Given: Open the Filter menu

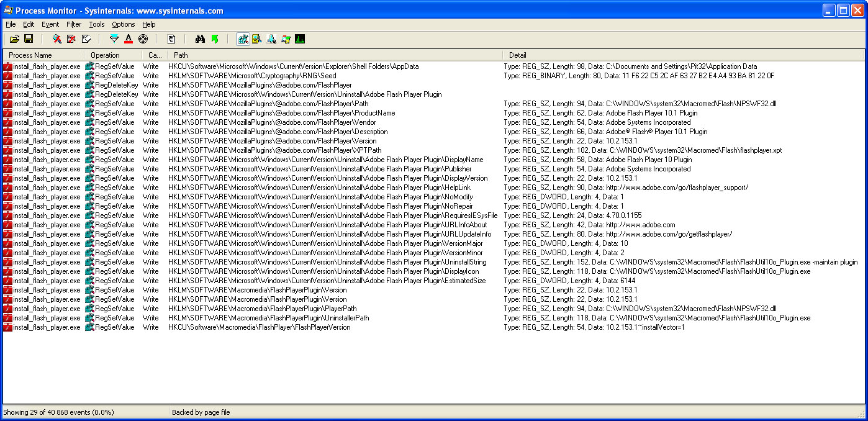Looking at the screenshot, I should [x=74, y=24].
